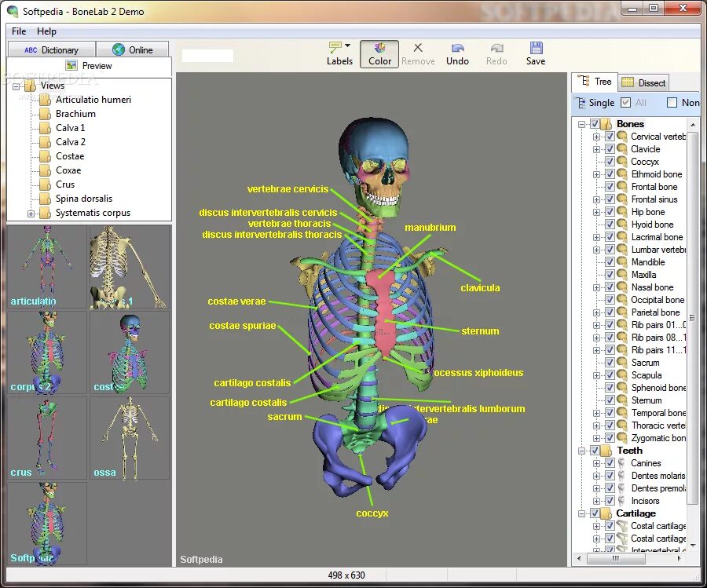
Task: Open the ossa view thumbnail
Action: (130, 438)
